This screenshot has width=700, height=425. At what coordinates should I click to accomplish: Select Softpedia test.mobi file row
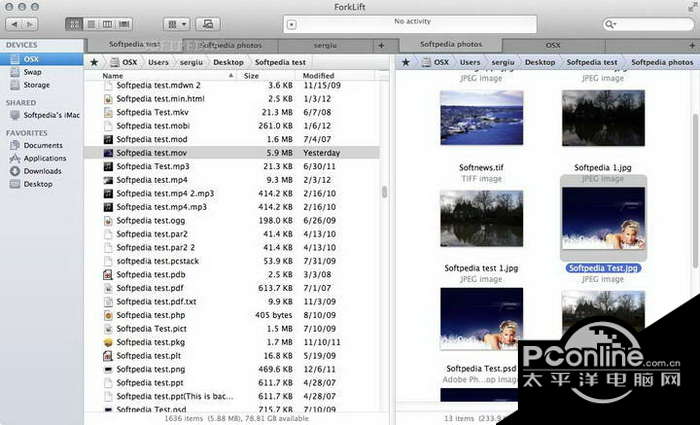(x=232, y=126)
